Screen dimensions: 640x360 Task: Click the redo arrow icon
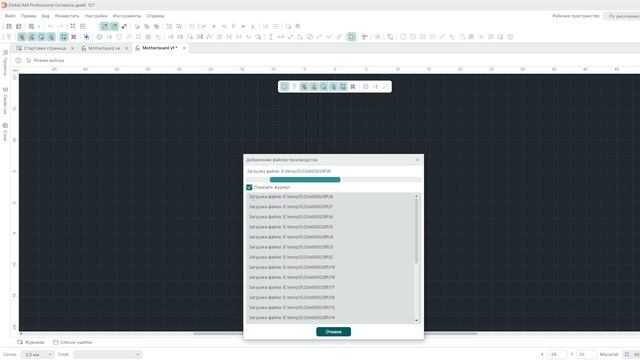click(60, 27)
